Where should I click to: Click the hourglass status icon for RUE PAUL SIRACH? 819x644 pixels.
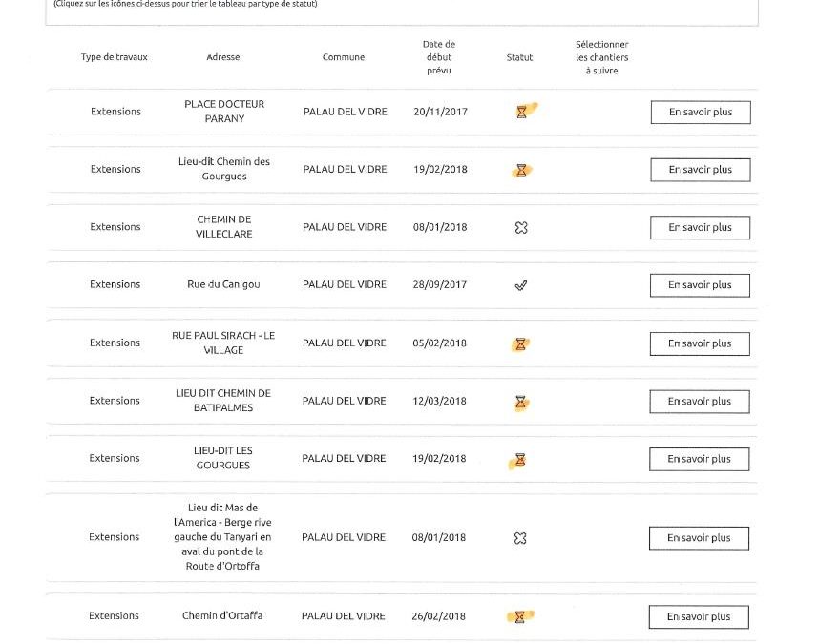521,343
